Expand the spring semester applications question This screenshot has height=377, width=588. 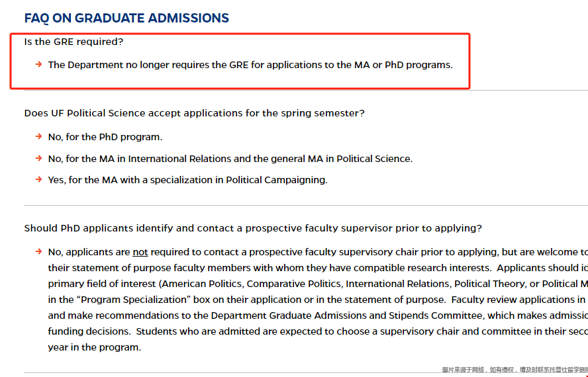tap(194, 113)
